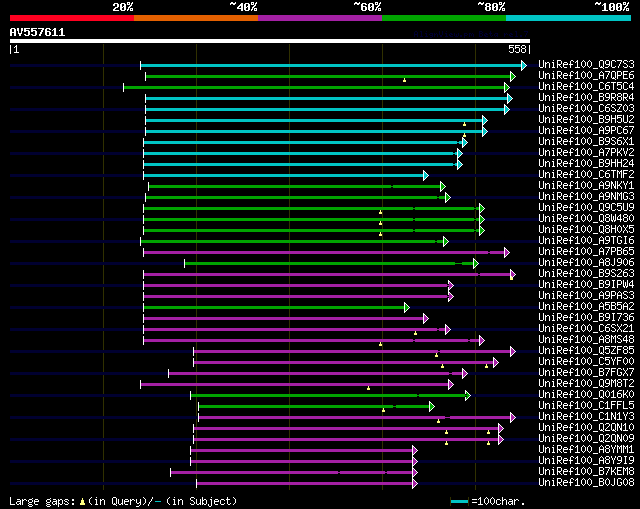Click the AV557611 query name
640x509 pixels.
37,32
